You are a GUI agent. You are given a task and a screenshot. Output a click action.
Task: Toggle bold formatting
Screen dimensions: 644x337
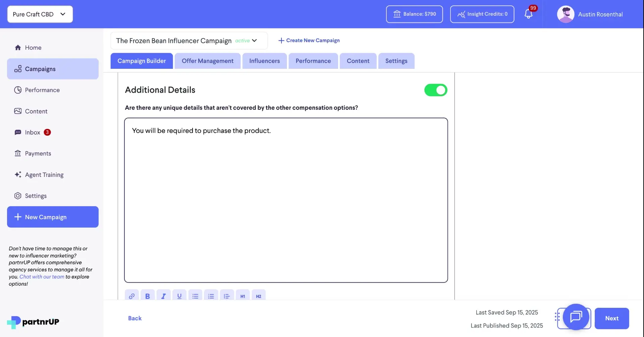pos(148,296)
